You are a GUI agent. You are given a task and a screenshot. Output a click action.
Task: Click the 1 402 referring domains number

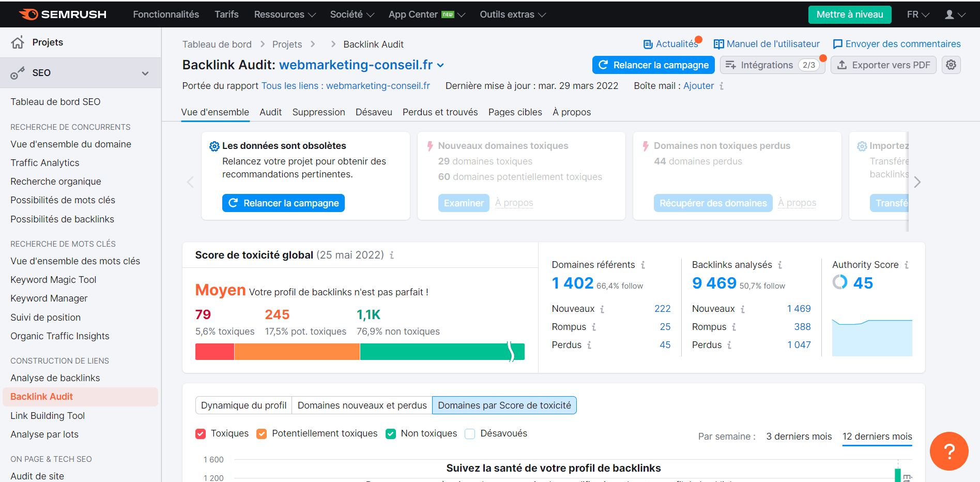click(x=572, y=283)
